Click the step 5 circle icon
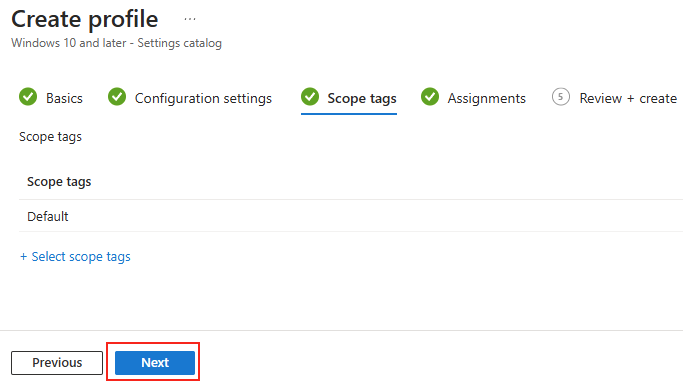683x384 pixels. pos(561,97)
